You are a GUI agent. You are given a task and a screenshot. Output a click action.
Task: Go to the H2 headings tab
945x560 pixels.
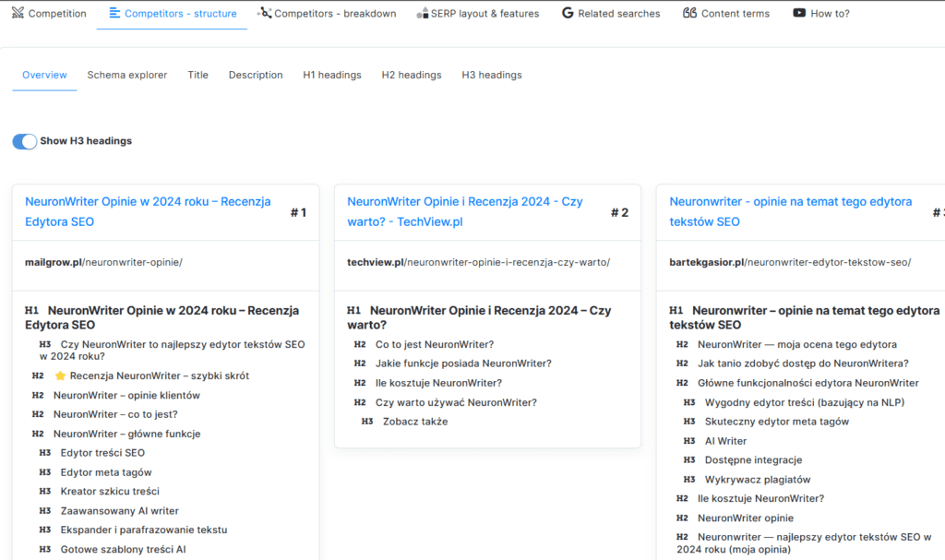412,76
